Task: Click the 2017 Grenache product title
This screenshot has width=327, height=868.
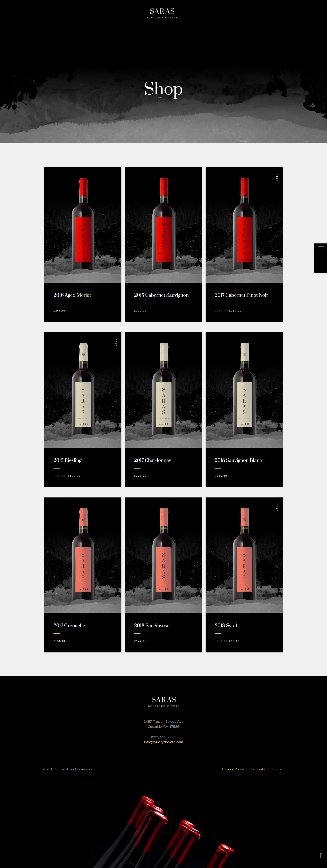Action: (x=69, y=625)
